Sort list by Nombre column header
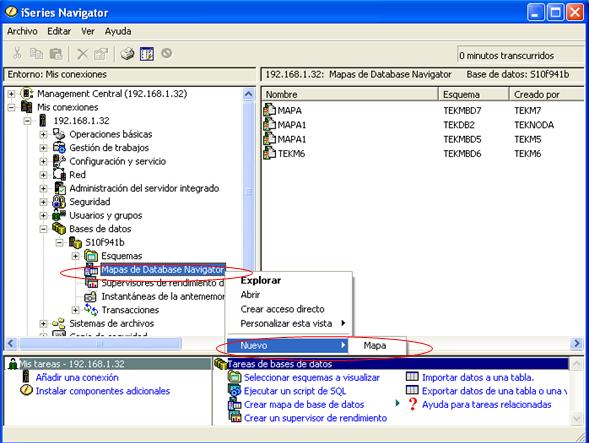 [x=350, y=94]
